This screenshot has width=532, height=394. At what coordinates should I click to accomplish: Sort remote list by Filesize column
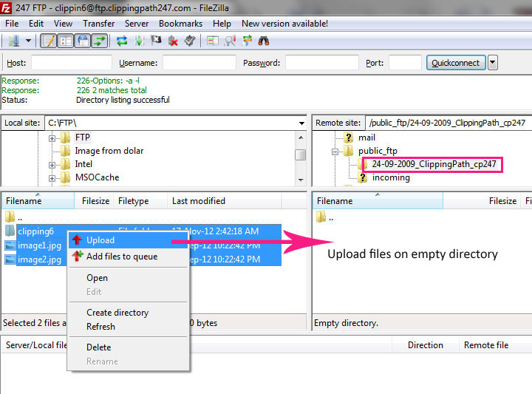pos(481,201)
